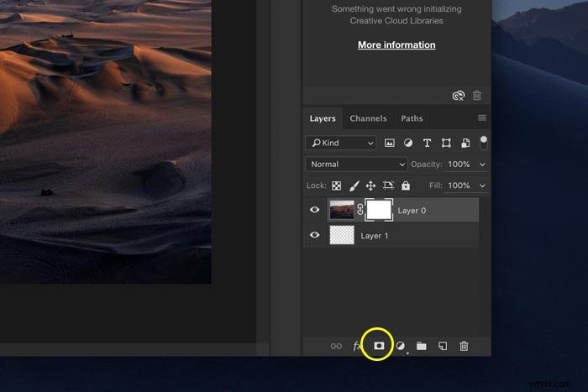588x392 pixels.
Task: Filter for pixel layers
Action: pos(390,143)
